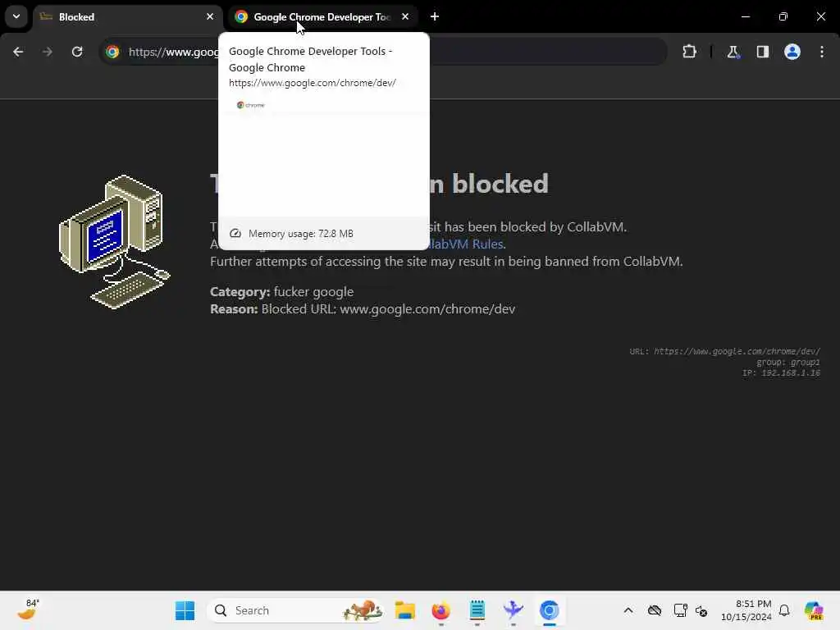The width and height of the screenshot is (840, 630).
Task: Follow the CollabVM Rules link
Action: click(466, 244)
